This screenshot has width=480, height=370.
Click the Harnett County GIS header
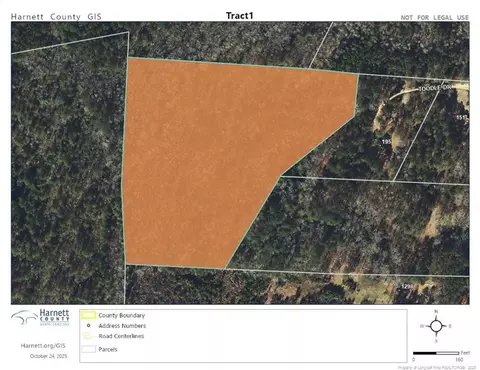click(56, 17)
